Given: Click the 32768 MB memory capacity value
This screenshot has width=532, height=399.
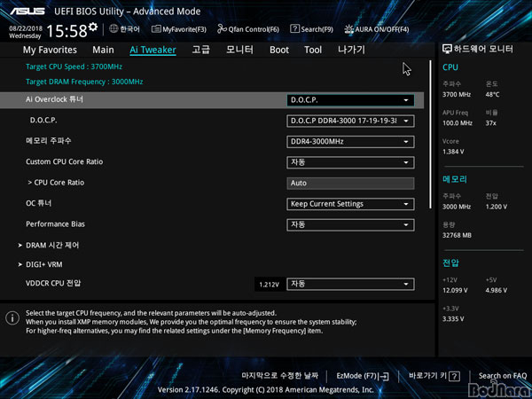Looking at the screenshot, I should (457, 235).
